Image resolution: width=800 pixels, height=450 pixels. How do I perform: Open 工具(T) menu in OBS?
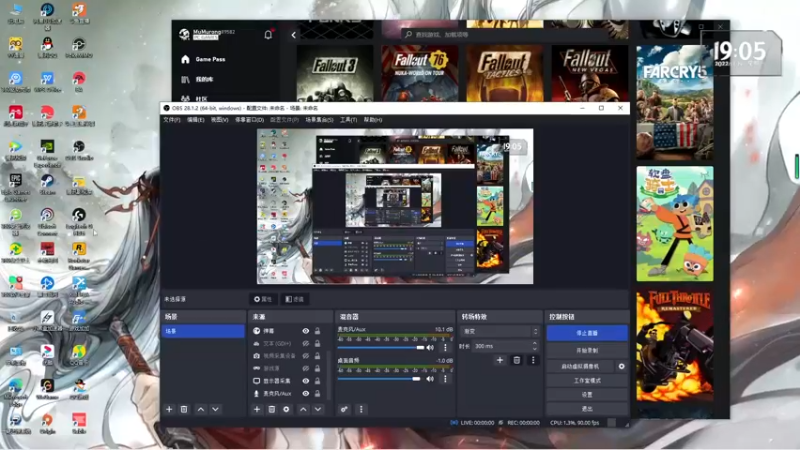[x=348, y=120]
